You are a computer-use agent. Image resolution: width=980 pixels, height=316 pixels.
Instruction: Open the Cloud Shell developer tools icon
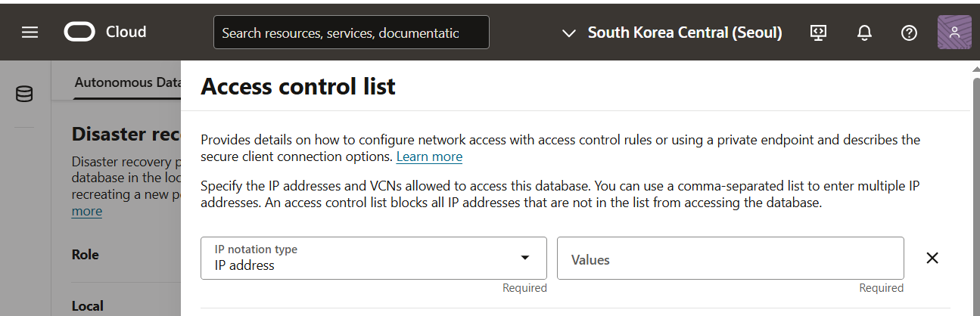click(x=818, y=33)
